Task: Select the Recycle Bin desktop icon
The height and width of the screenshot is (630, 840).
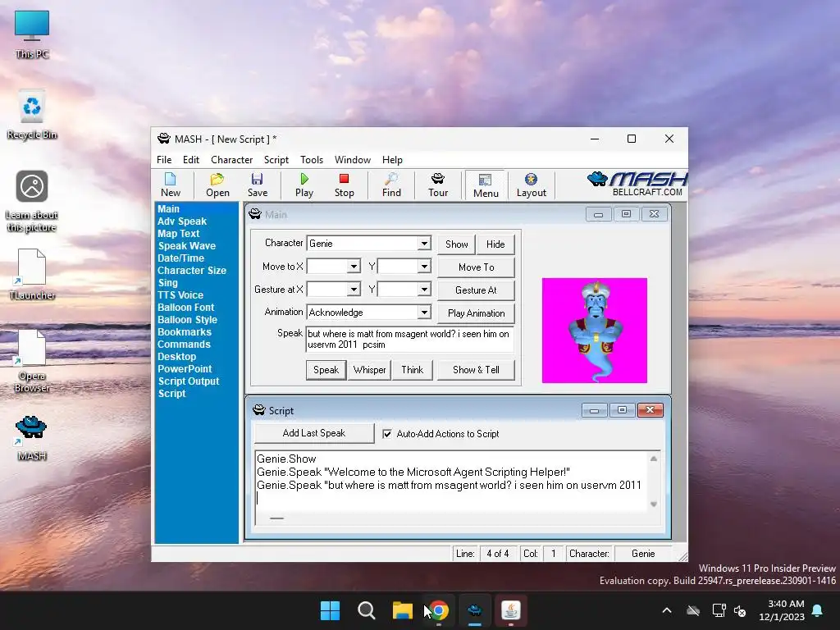Action: click(x=32, y=115)
